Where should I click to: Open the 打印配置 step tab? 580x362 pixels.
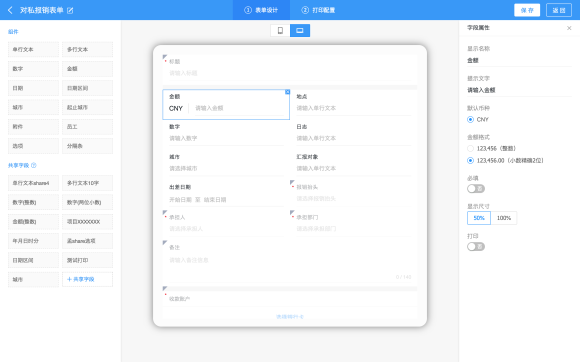[318, 10]
